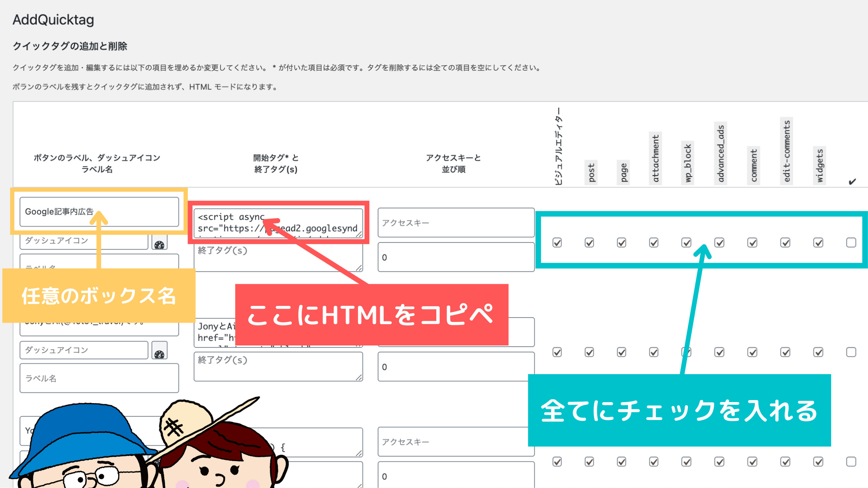Click the Google記事内広告 button label field
This screenshot has height=488, width=868.
click(99, 212)
